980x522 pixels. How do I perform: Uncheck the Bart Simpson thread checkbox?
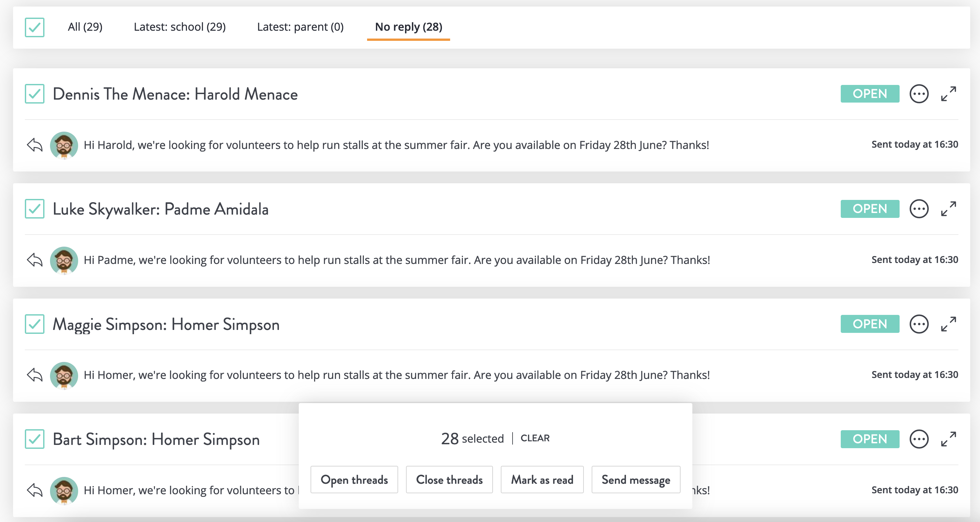[x=35, y=439]
